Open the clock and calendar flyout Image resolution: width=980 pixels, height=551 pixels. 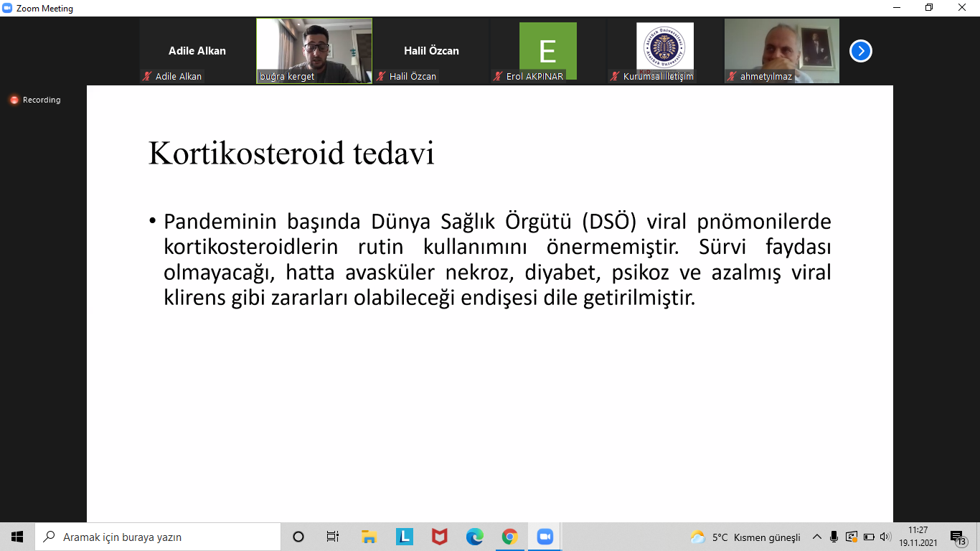point(918,537)
